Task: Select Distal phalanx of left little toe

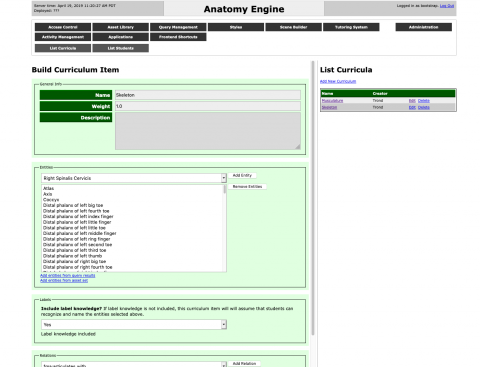Action: pos(74,228)
